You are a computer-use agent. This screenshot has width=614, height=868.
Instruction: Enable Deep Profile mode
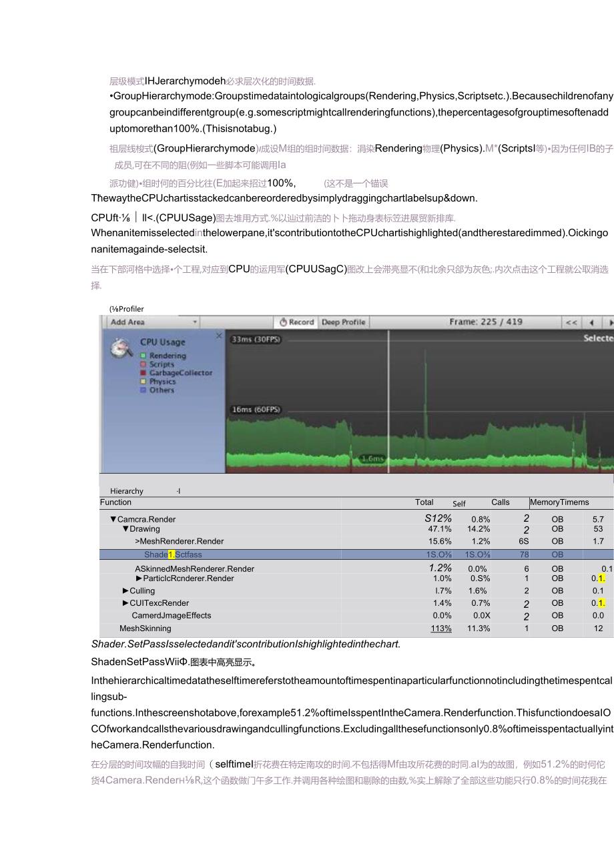pyautogui.click(x=343, y=322)
